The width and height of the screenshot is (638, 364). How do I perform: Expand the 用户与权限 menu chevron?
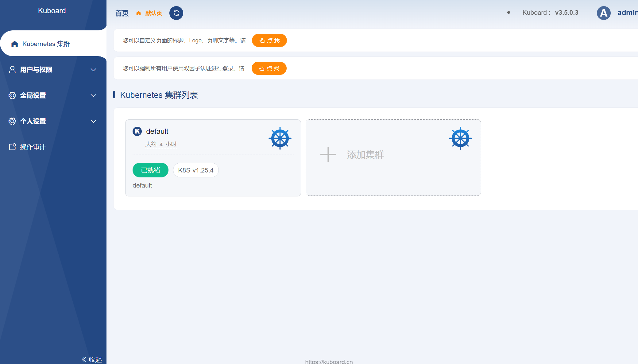[94, 70]
